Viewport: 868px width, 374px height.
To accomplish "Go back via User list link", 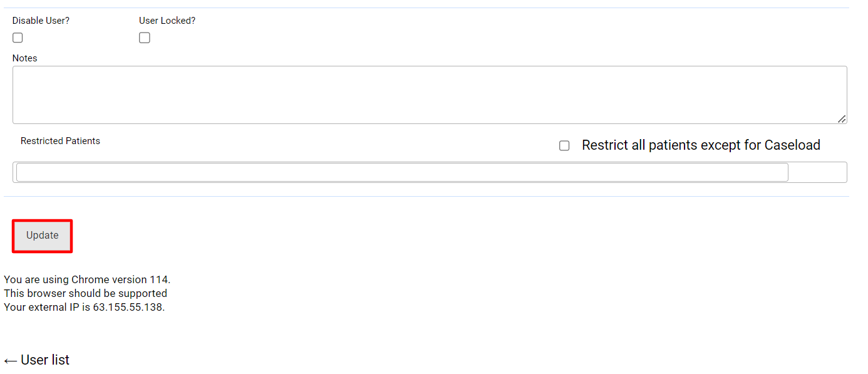I will coord(44,360).
